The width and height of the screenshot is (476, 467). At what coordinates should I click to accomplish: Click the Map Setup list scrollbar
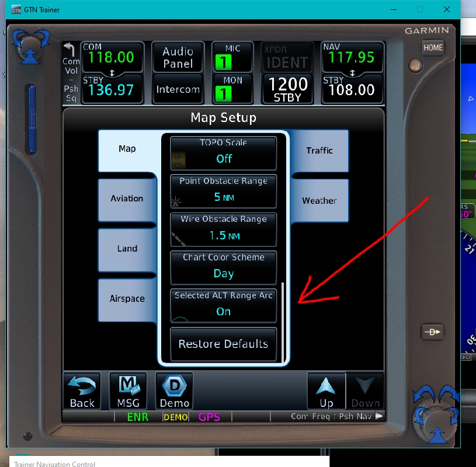(283, 322)
